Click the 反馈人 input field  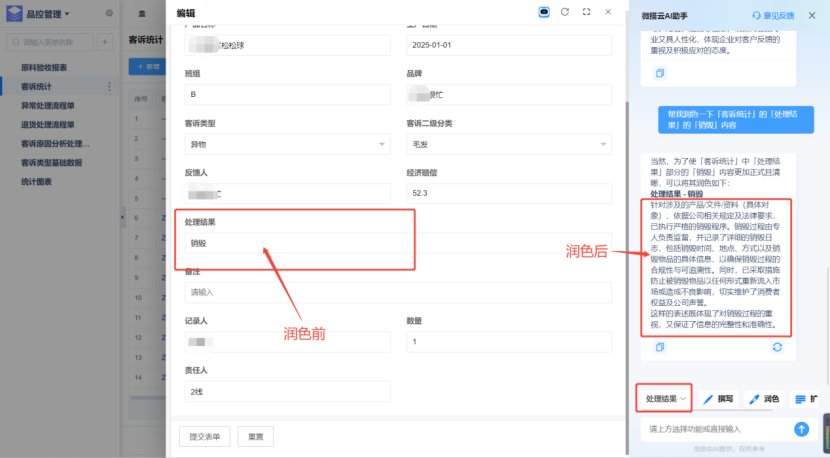click(x=287, y=193)
